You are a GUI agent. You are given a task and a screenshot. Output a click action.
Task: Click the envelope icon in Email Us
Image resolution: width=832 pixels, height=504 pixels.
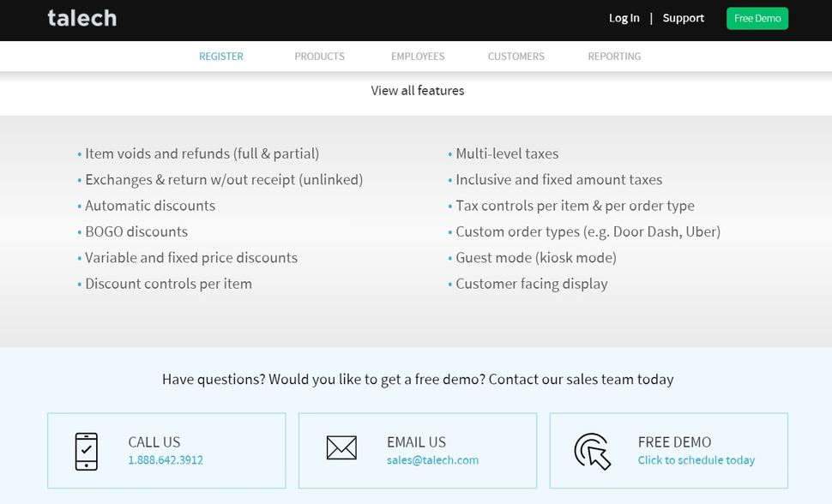coord(341,447)
